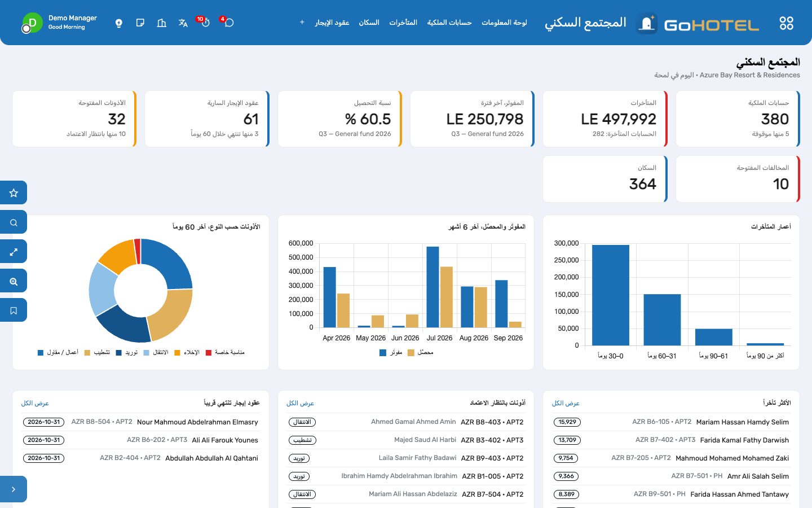Open the sticky notes icon
This screenshot has width=812, height=508.
140,23
